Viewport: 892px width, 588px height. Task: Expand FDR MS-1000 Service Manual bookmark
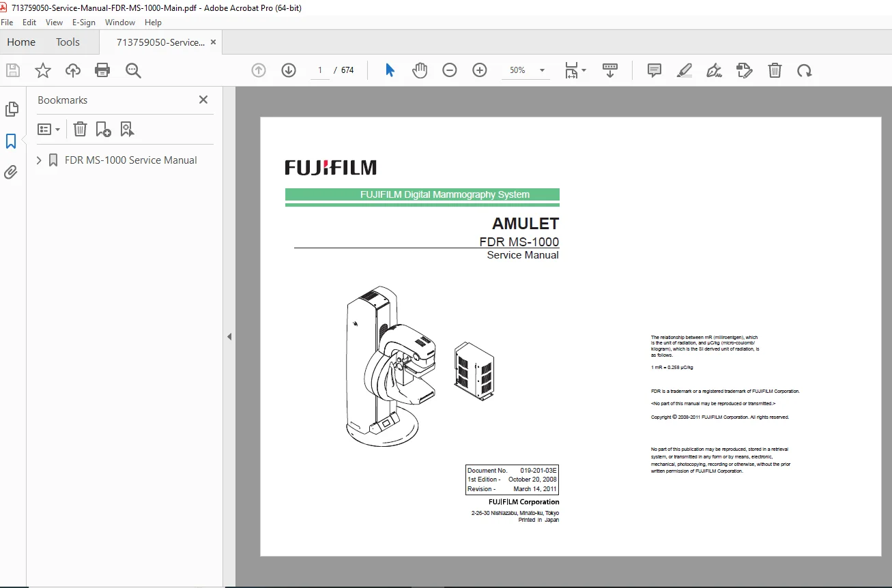click(x=39, y=160)
